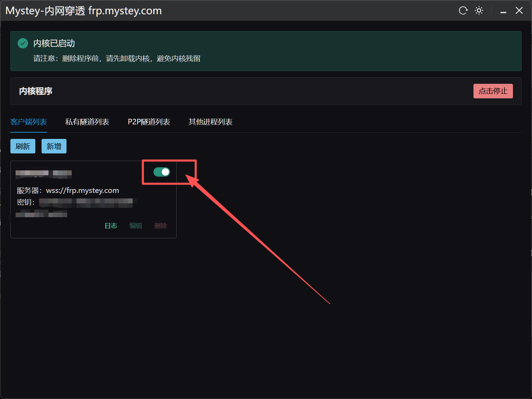Click the blurred 密钥 value
The width and height of the screenshot is (532, 399).
tap(86, 202)
